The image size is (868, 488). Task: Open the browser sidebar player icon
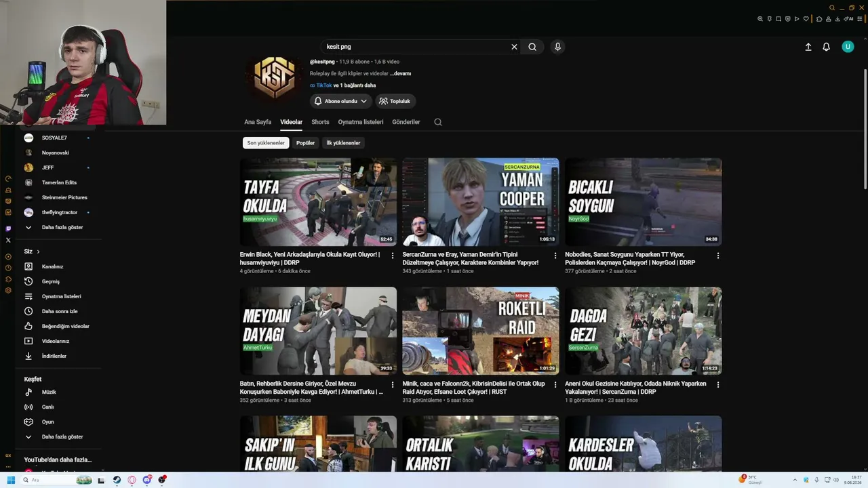tap(8, 256)
